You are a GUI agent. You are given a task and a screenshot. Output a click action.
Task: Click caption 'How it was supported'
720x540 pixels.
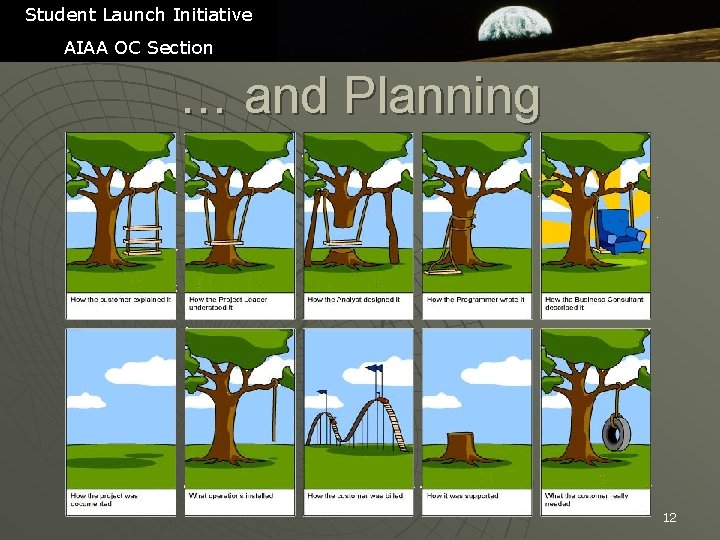coord(462,496)
